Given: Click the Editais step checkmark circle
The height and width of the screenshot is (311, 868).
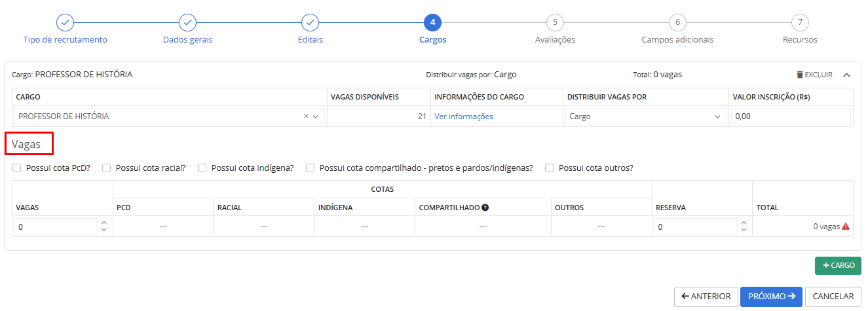Looking at the screenshot, I should (310, 22).
